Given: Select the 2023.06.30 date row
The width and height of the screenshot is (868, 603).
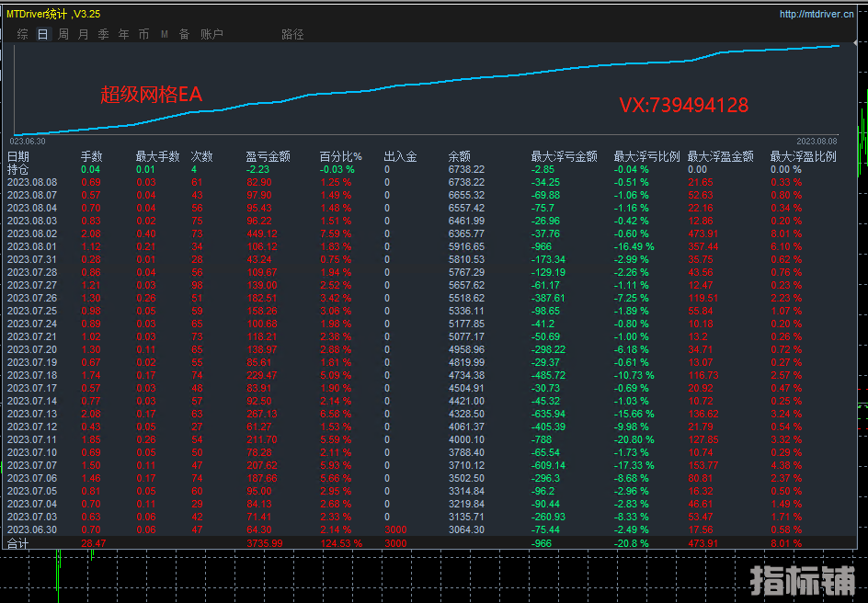Looking at the screenshot, I should click(32, 530).
